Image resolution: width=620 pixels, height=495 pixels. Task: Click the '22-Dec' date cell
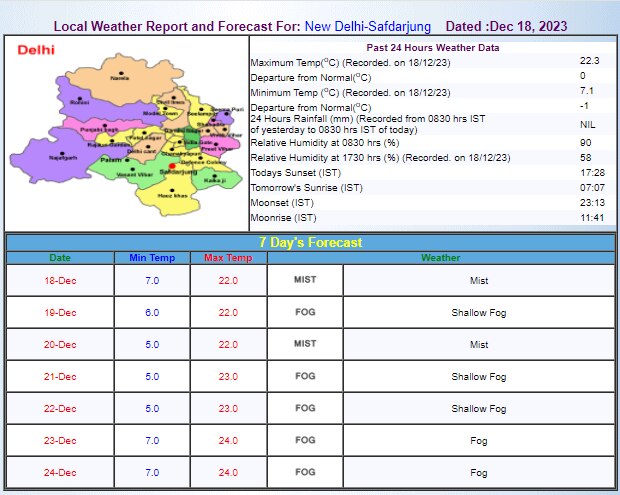coord(60,409)
